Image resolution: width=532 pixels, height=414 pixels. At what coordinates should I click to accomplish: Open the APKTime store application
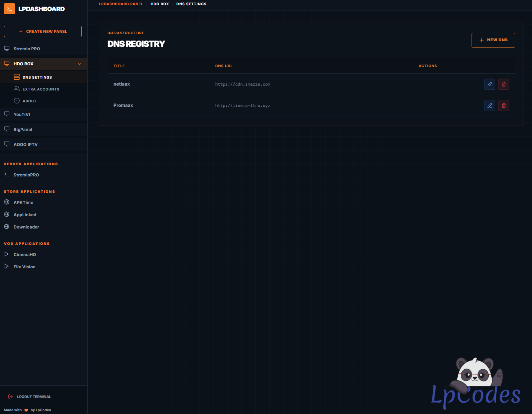(x=23, y=203)
